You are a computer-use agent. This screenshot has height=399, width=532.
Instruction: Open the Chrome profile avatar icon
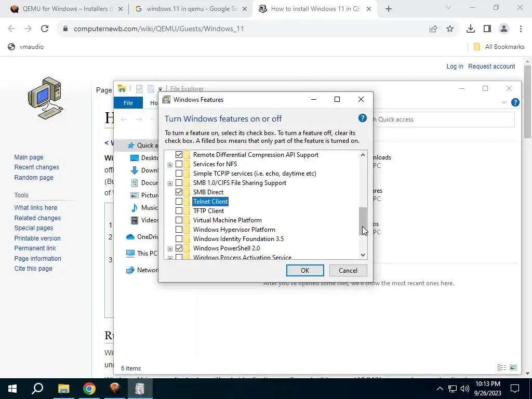(x=504, y=29)
